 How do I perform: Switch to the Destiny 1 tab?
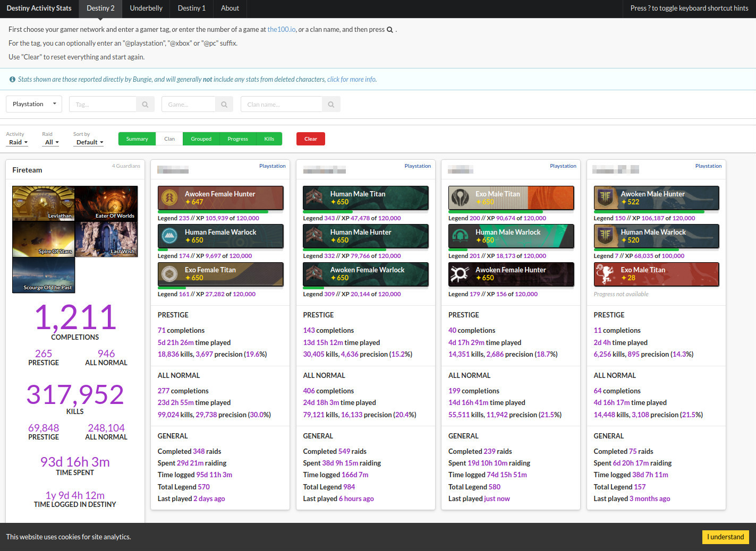pyautogui.click(x=192, y=8)
